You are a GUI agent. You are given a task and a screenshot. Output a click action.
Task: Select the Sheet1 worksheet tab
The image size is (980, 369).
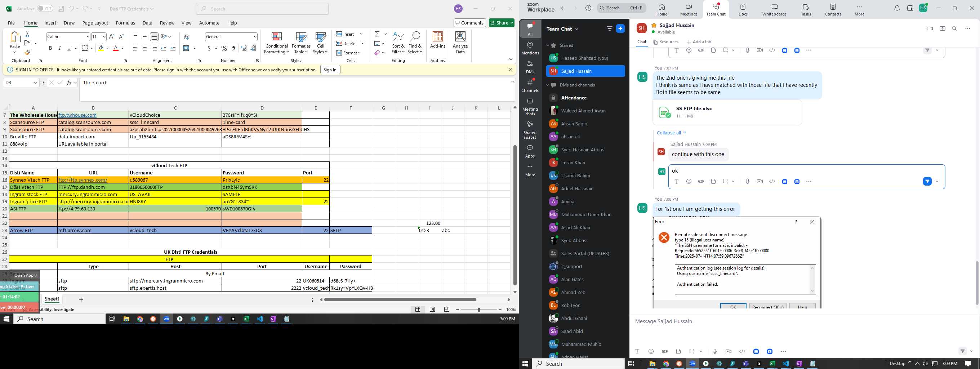click(x=52, y=299)
